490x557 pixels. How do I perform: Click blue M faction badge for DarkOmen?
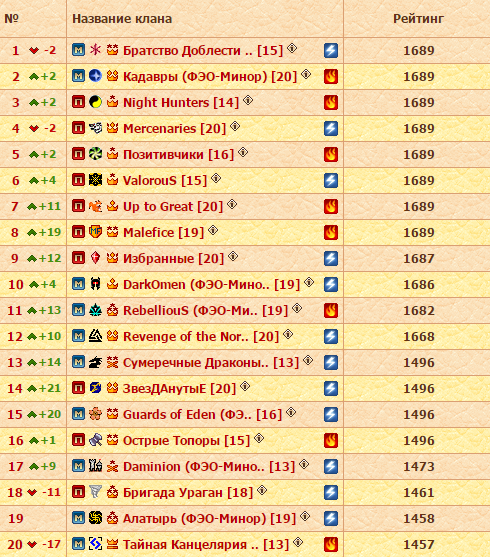pyautogui.click(x=79, y=284)
